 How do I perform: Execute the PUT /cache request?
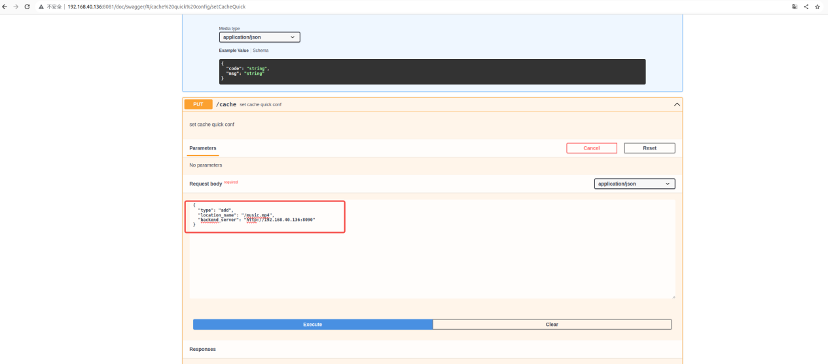coord(313,324)
